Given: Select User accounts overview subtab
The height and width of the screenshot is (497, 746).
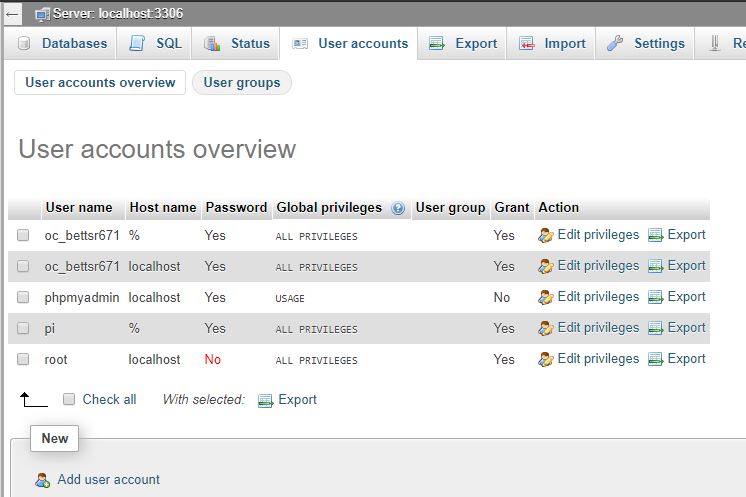Looking at the screenshot, I should 100,82.
